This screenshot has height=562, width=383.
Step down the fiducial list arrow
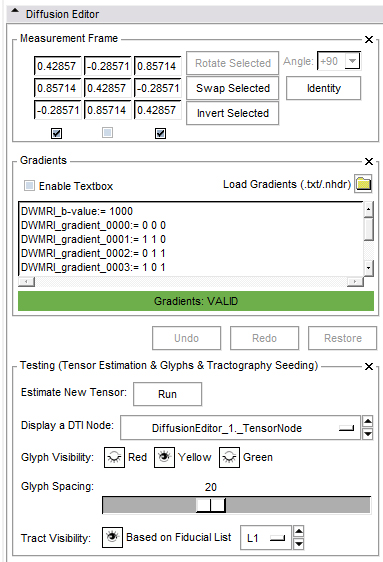(x=298, y=544)
